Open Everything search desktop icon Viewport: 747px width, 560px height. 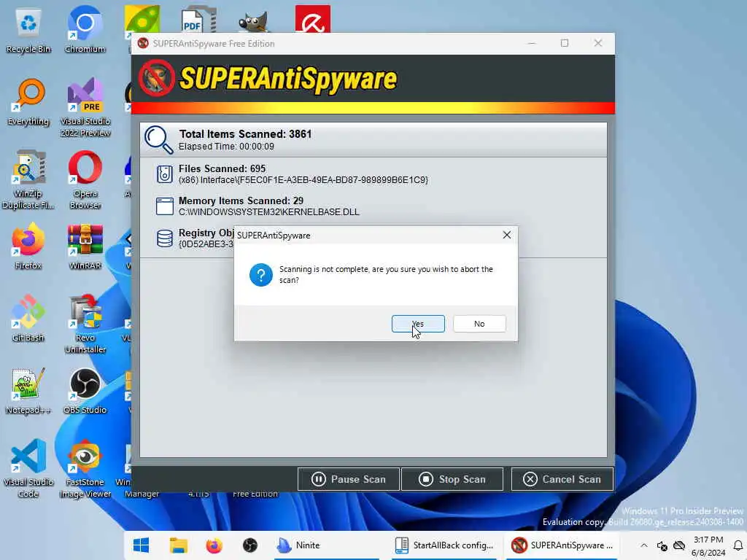coord(28,102)
